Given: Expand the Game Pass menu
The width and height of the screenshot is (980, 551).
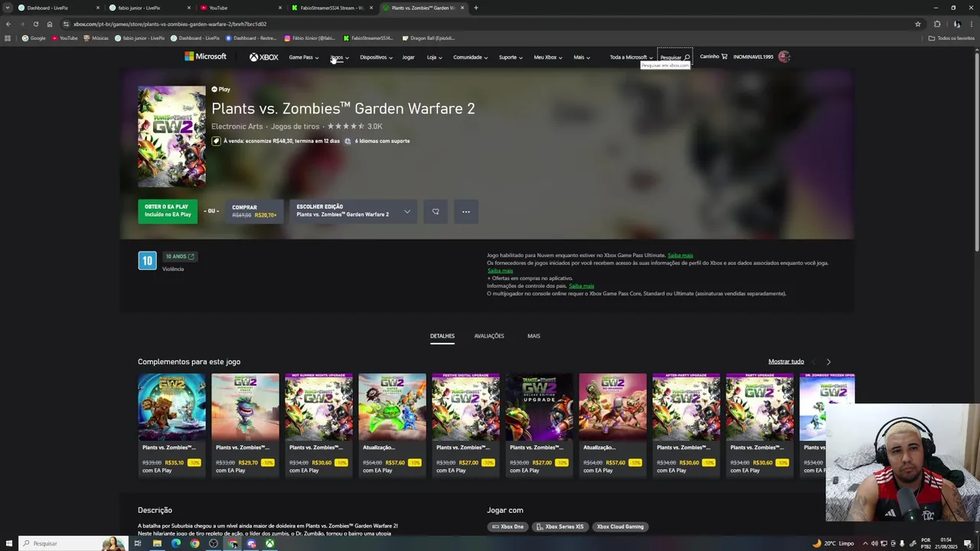Looking at the screenshot, I should coord(304,57).
